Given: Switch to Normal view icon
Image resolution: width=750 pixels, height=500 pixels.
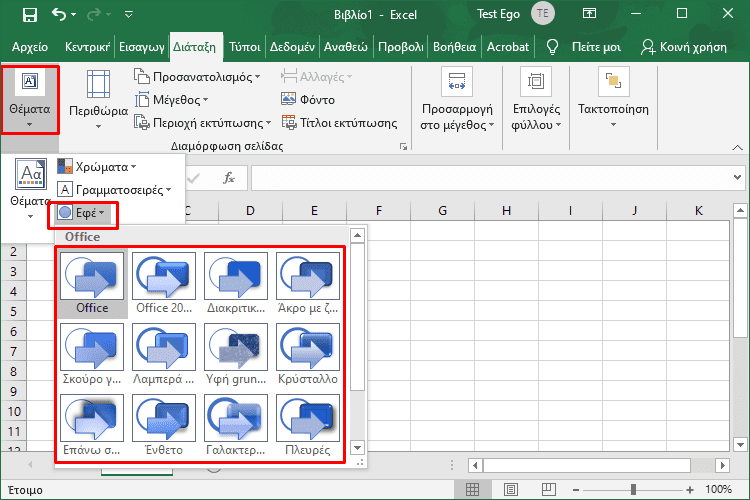Looking at the screenshot, I should point(472,489).
